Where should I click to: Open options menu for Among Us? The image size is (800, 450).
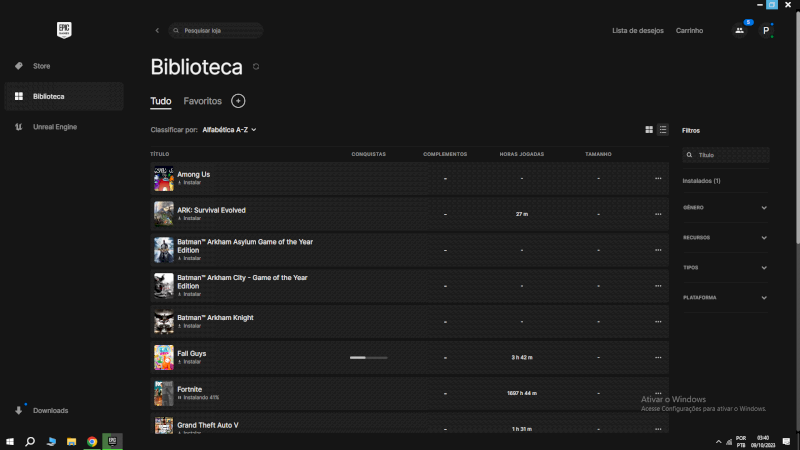coord(658,178)
